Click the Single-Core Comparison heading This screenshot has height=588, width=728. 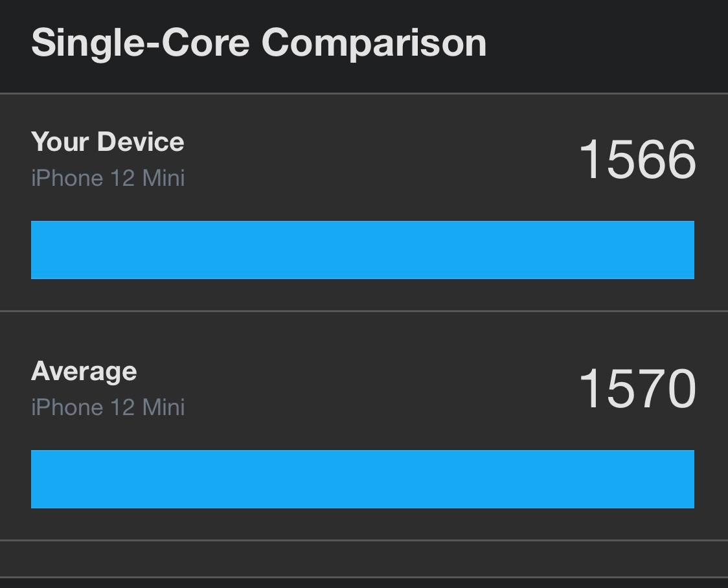pos(258,43)
